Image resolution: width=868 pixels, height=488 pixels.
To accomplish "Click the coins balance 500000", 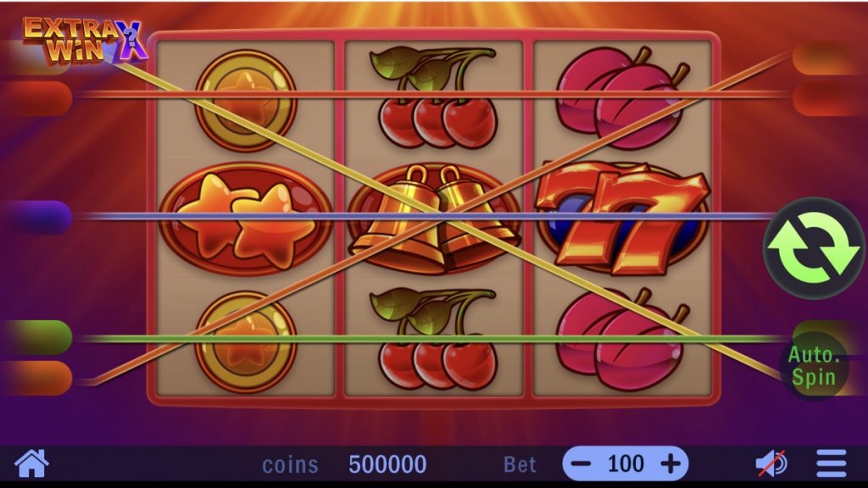I will pos(387,464).
